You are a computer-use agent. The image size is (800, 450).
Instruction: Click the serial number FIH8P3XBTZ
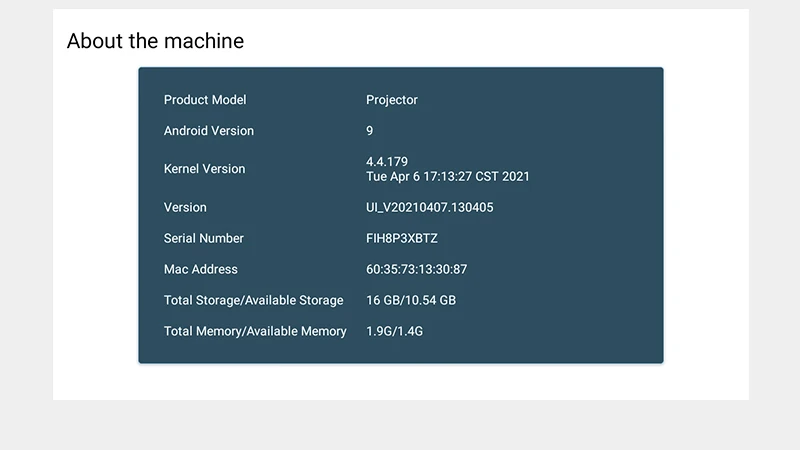point(402,239)
